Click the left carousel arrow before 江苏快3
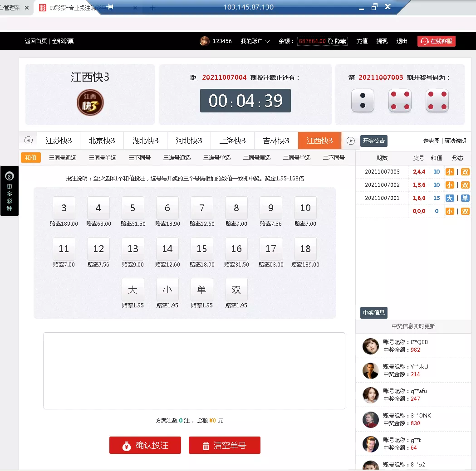Viewport: 476px width, 471px height. [x=29, y=141]
